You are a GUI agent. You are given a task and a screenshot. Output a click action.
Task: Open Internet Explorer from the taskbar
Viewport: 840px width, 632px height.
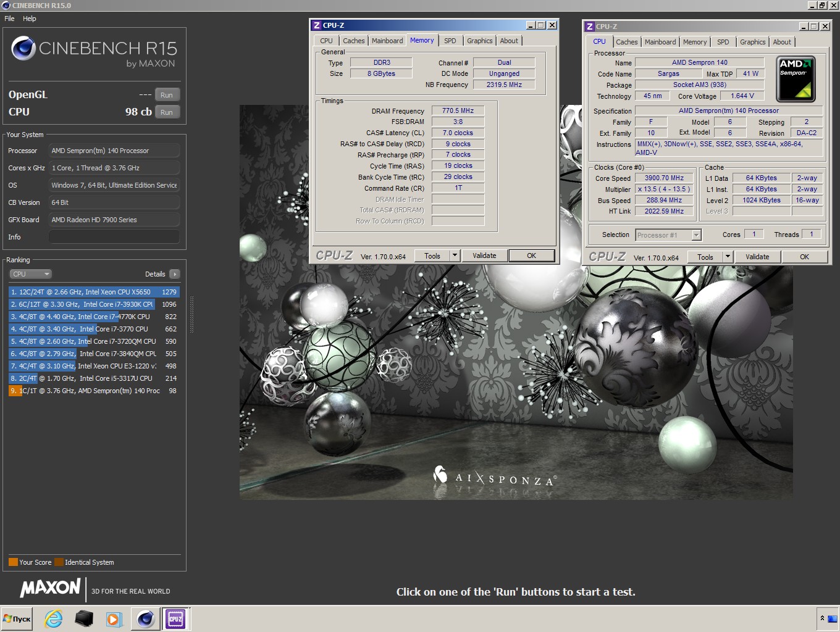tap(54, 618)
